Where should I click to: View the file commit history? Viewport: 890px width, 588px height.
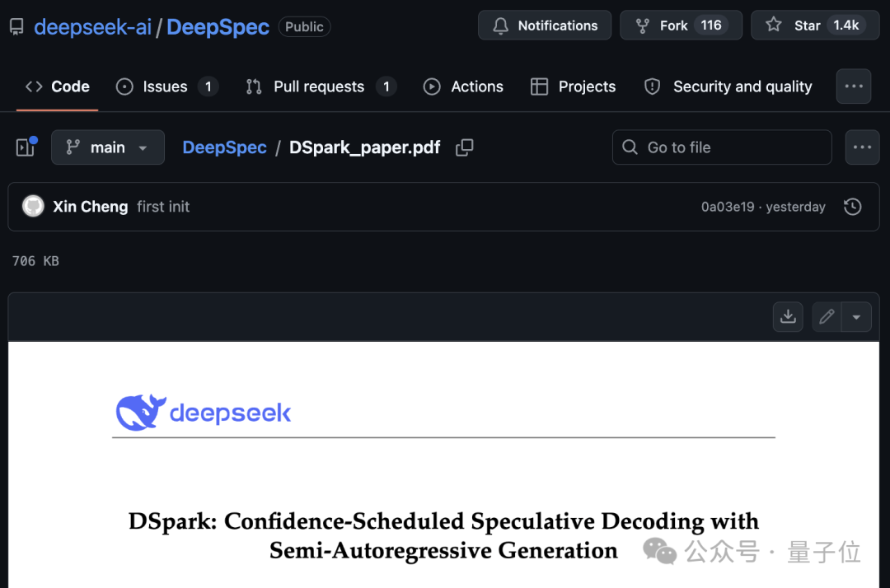coord(853,207)
